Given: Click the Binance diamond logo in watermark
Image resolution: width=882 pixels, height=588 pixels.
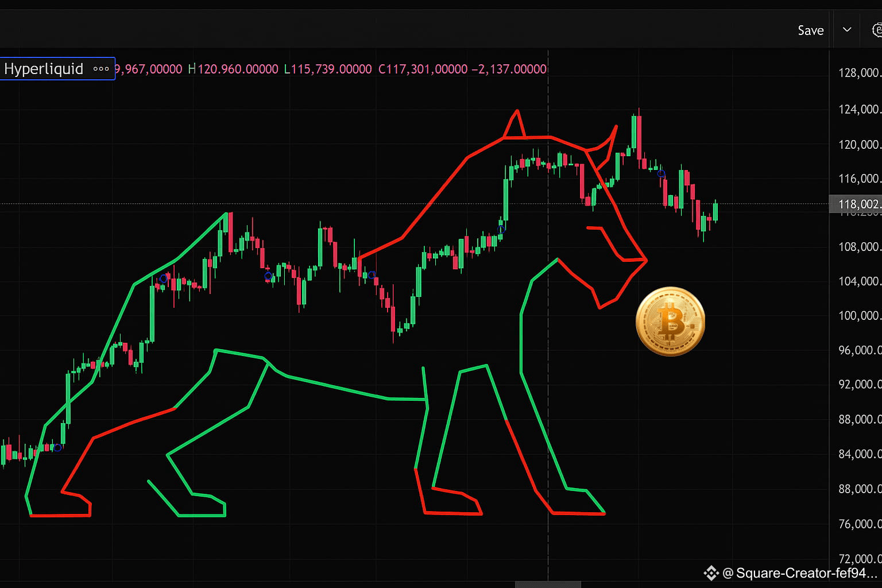Looking at the screenshot, I should coord(711,573).
